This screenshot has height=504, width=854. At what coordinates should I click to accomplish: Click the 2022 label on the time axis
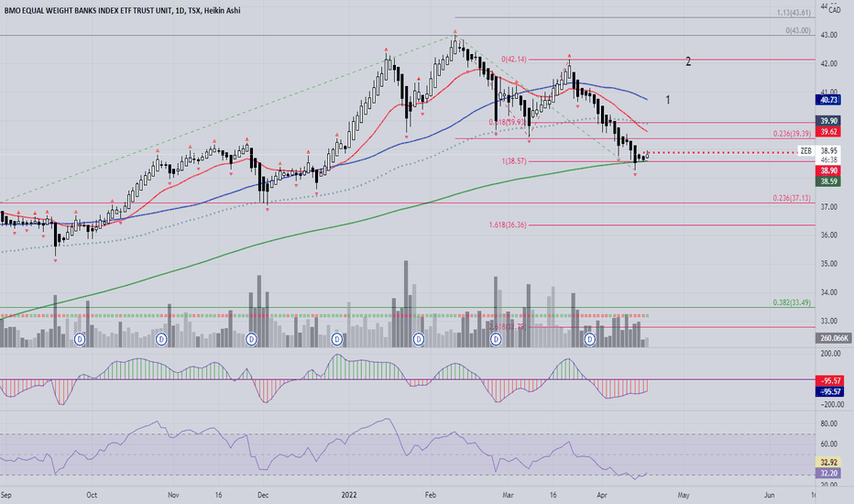pyautogui.click(x=348, y=495)
